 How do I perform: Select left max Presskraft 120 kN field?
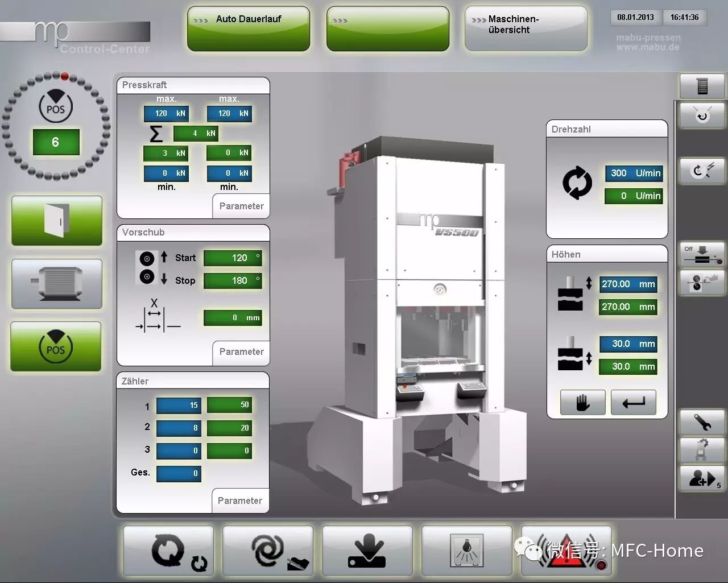coord(166,113)
